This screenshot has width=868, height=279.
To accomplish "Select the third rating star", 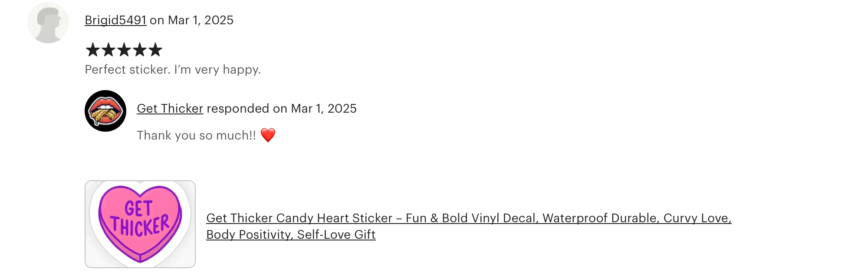I will point(124,50).
